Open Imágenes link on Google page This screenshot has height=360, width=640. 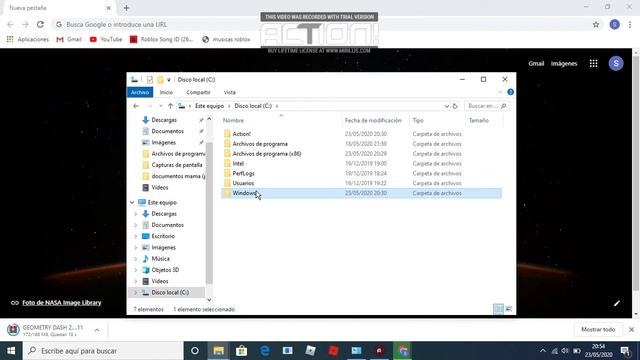point(564,63)
